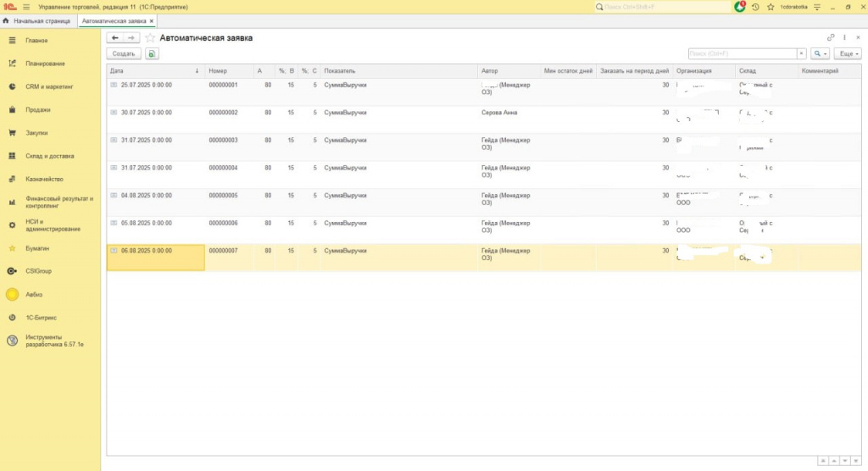Sort by the Автор column header
This screenshot has width=868, height=471.
(x=509, y=71)
